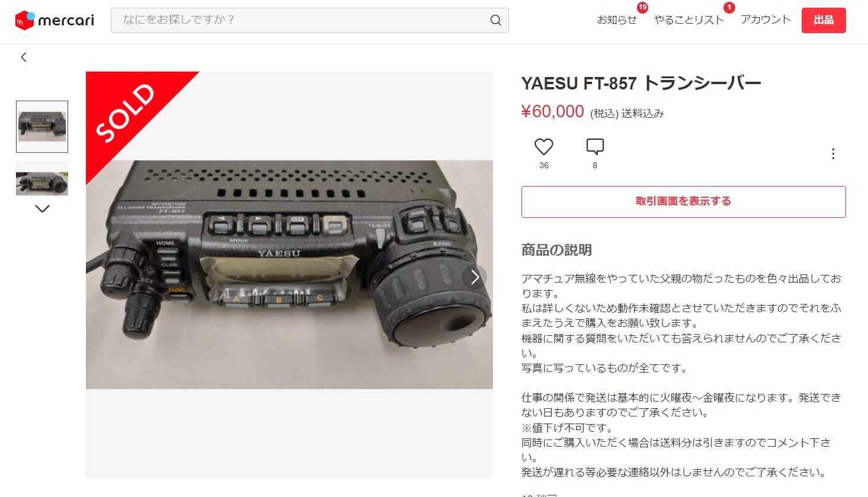Click the Mercari logo
This screenshot has height=497, width=868.
[x=55, y=20]
